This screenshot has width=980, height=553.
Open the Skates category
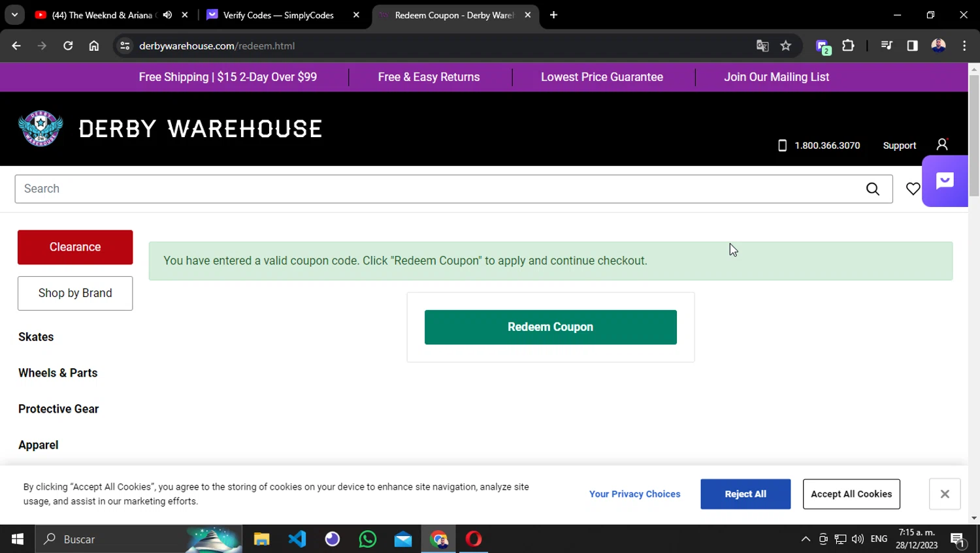coord(36,337)
